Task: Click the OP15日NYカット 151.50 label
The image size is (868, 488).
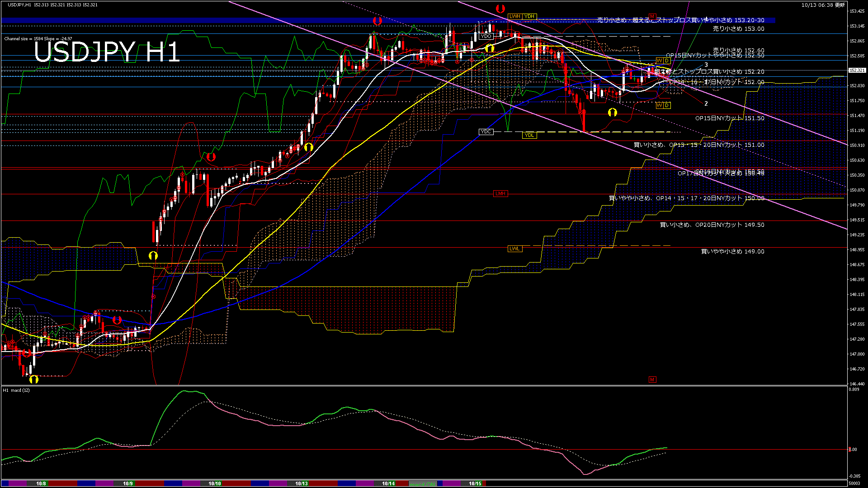Action: coord(729,118)
